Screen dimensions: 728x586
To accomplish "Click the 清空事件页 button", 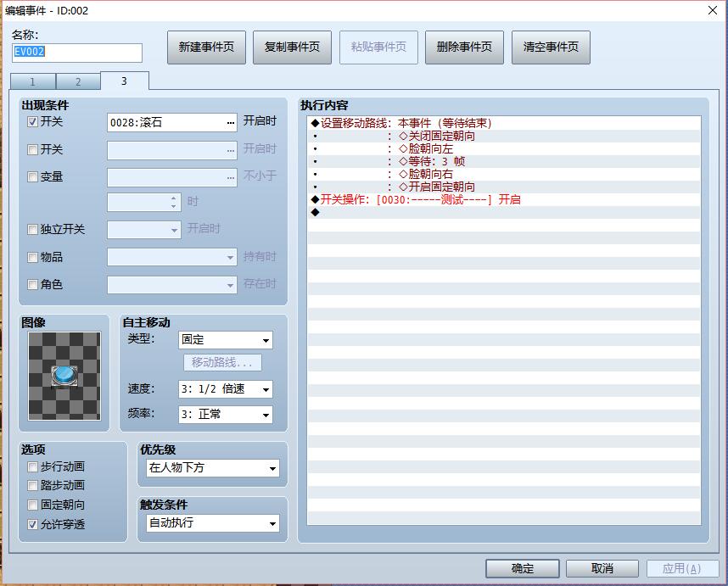I will click(x=551, y=47).
